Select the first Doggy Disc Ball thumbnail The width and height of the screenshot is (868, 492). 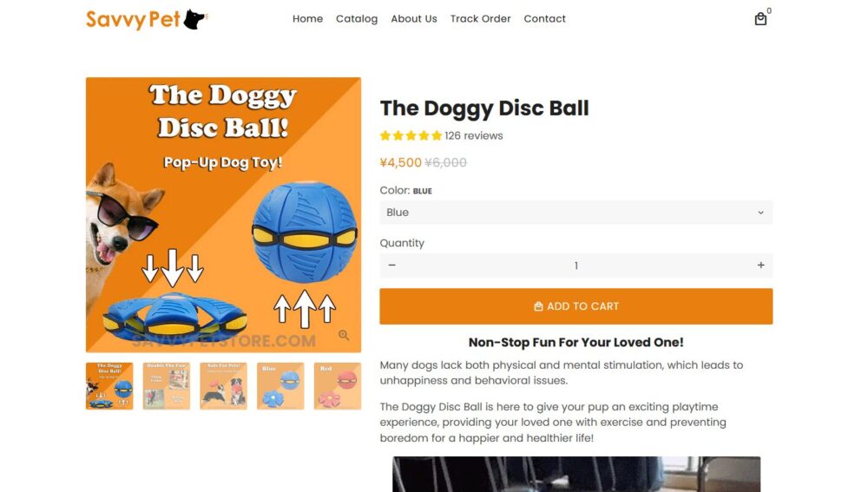(109, 386)
